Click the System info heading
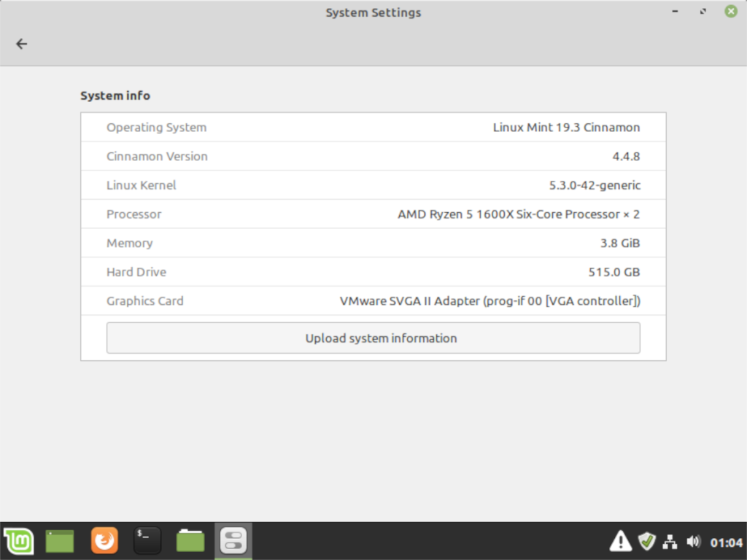The width and height of the screenshot is (747, 560). pos(115,96)
